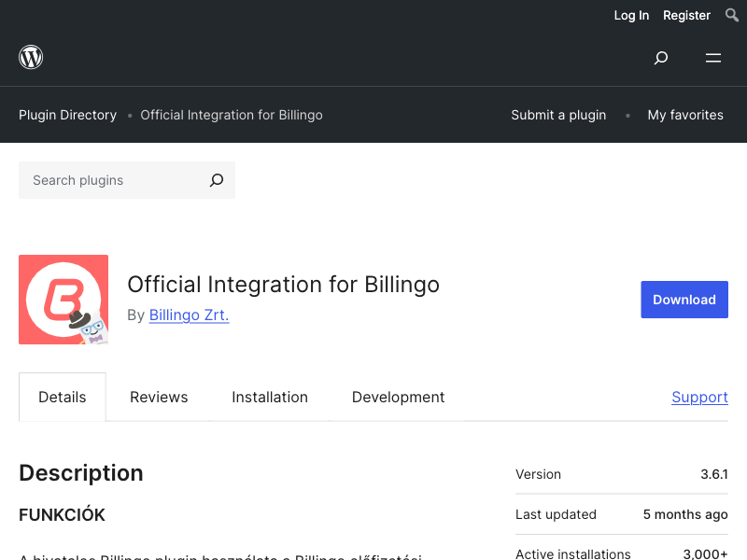Screen dimensions: 747x560
Task: Switch to the Installation tab
Action: tap(270, 398)
